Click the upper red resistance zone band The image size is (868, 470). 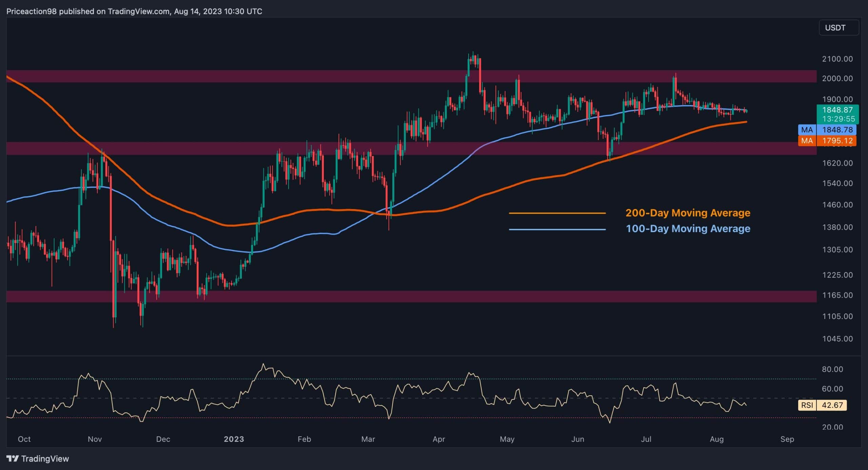pyautogui.click(x=237, y=78)
